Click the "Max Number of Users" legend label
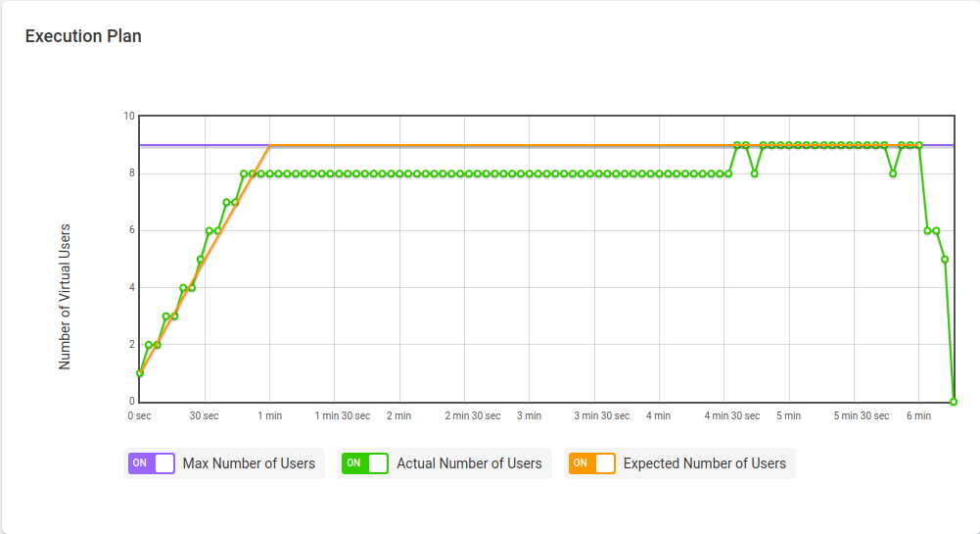980x534 pixels. pos(249,463)
